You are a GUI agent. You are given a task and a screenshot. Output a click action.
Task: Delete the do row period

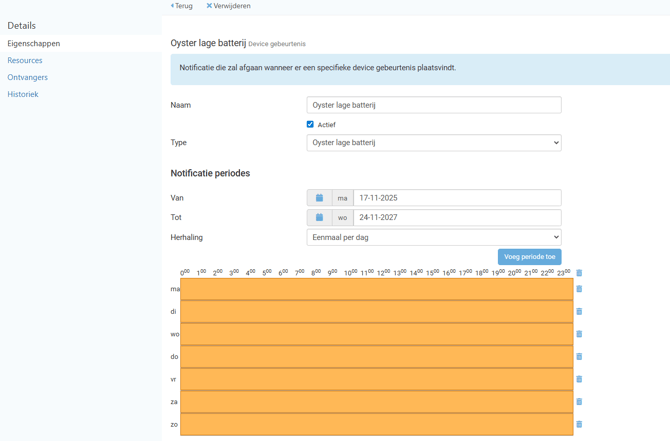click(579, 357)
